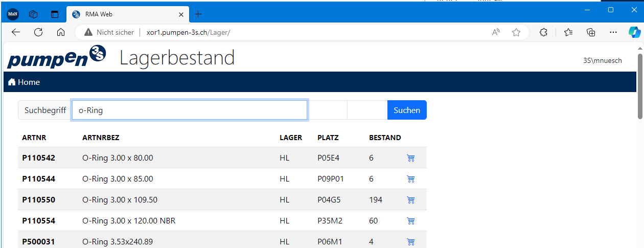
Task: Click description O-Ring 3.00 x 120.00 NBR
Action: 129,221
